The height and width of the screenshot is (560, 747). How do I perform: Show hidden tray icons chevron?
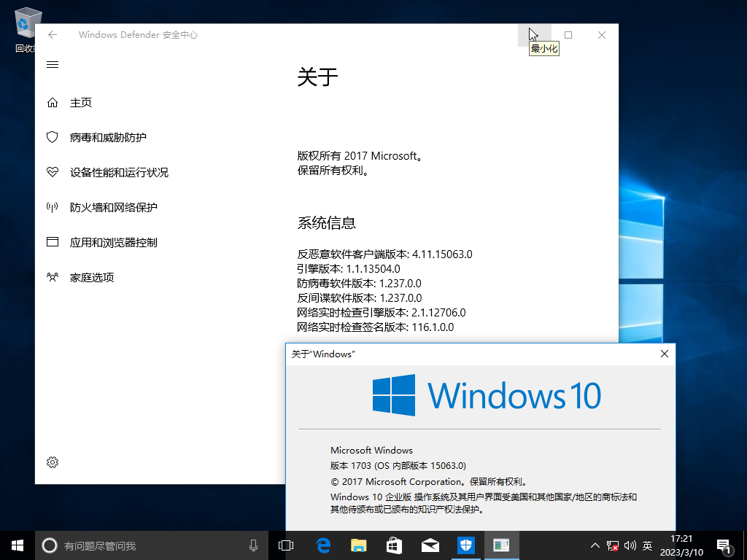[x=595, y=545]
